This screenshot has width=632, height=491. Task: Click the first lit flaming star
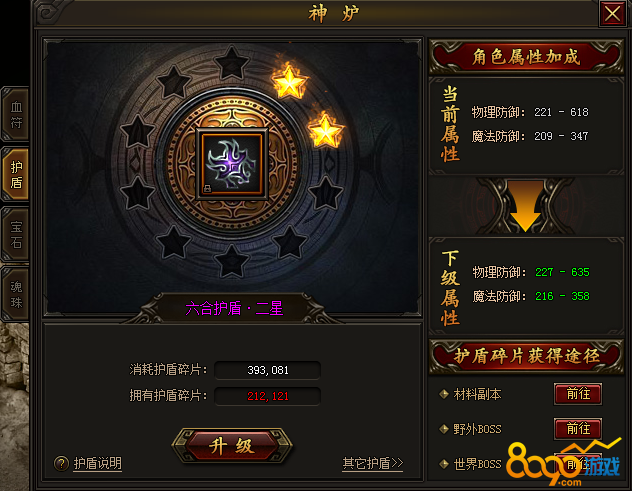[289, 81]
